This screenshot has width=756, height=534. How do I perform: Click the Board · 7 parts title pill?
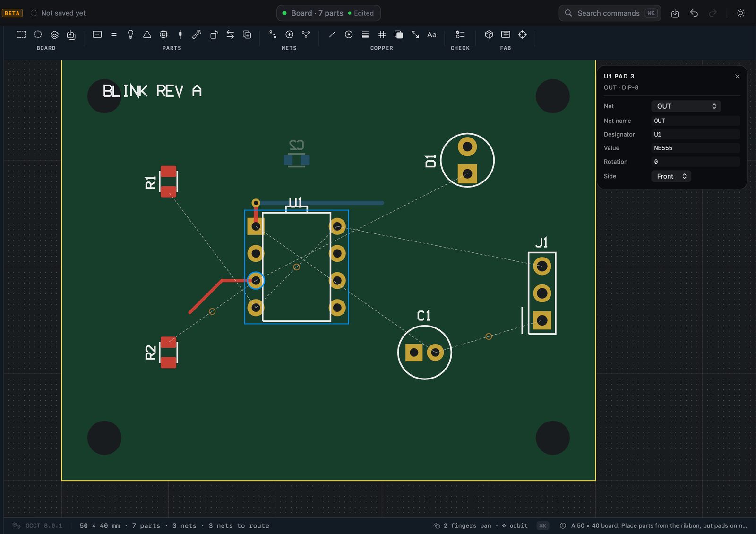[328, 13]
